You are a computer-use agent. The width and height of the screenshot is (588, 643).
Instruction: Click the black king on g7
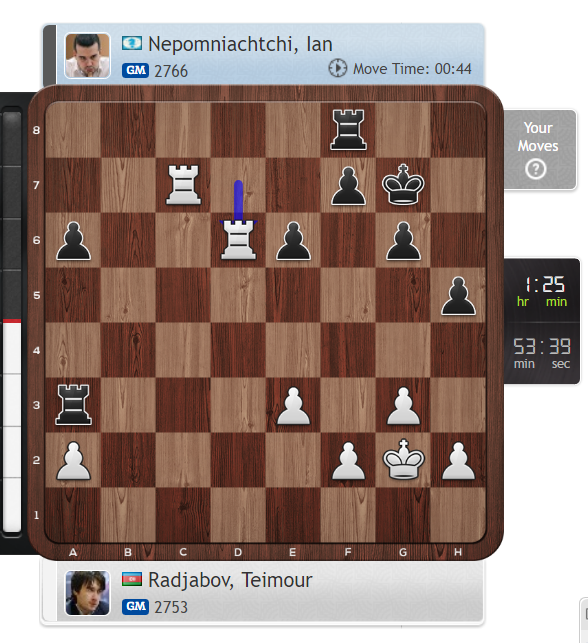403,185
